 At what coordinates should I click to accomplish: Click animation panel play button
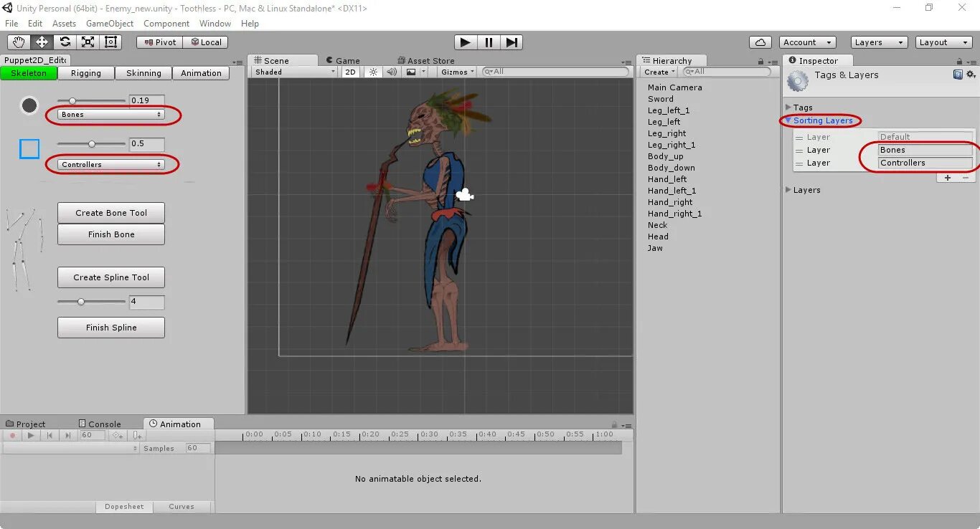(31, 435)
